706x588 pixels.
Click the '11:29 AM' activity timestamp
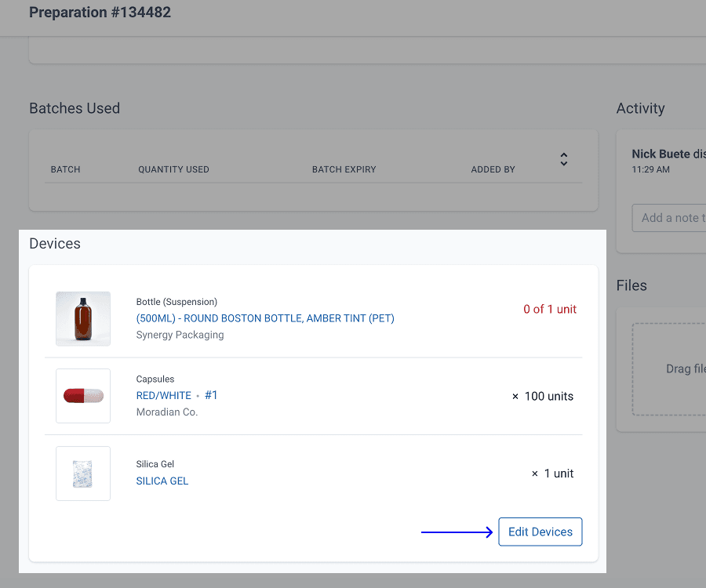[x=650, y=169]
